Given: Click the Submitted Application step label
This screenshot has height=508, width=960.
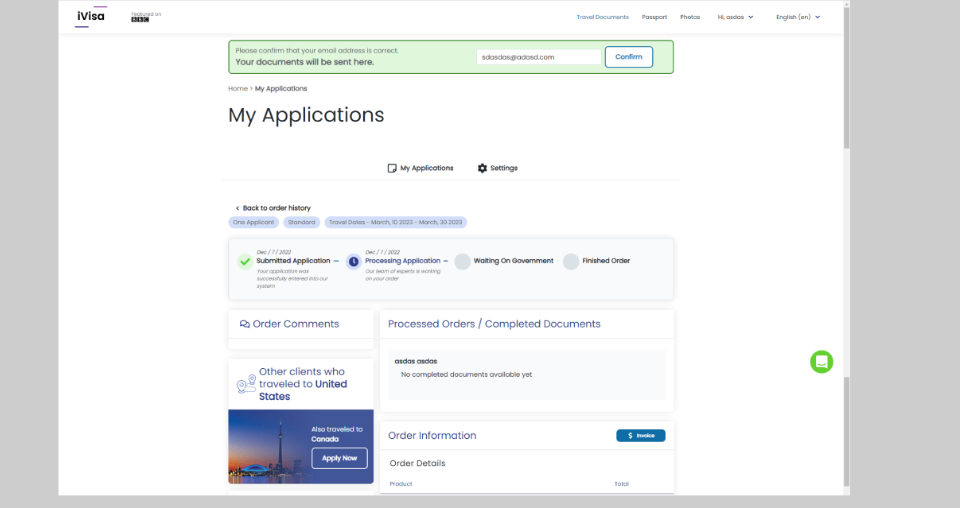Looking at the screenshot, I should click(x=293, y=261).
